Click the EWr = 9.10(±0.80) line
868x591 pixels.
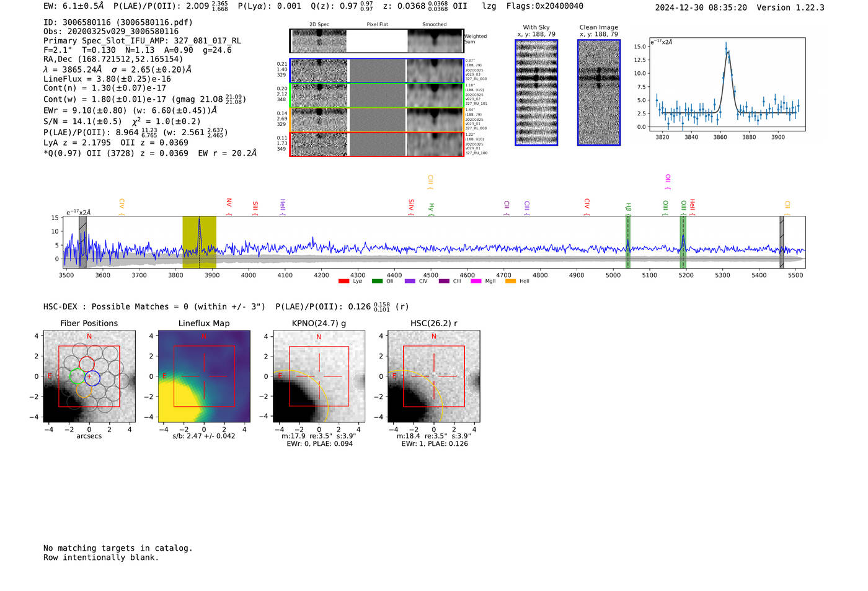[x=130, y=110]
